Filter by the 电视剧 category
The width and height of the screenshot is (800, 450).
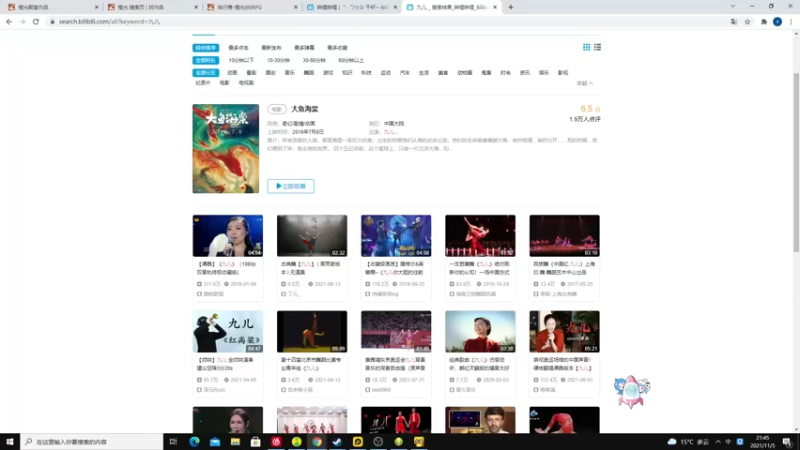click(246, 83)
